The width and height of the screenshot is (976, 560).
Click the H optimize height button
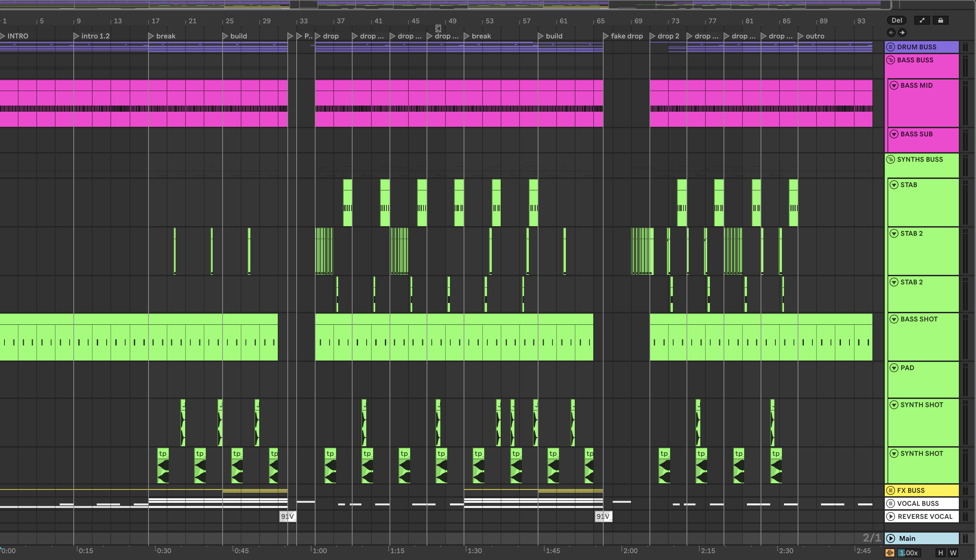pos(941,553)
